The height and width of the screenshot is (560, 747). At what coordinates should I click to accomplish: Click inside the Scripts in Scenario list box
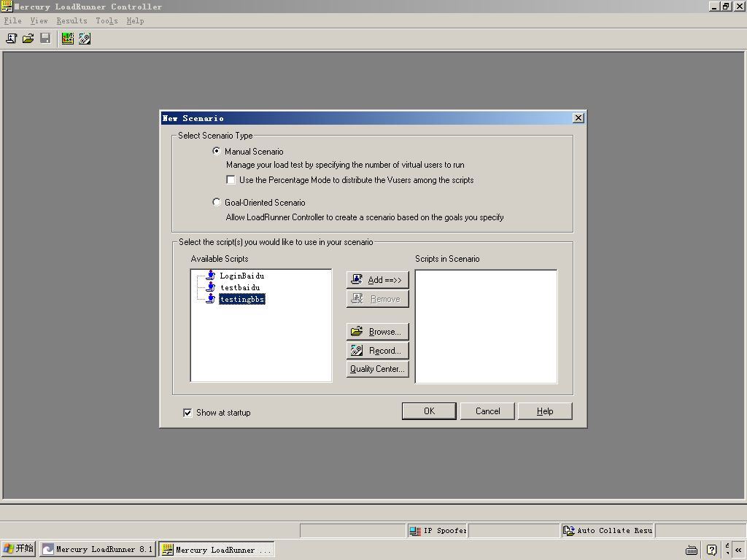coord(486,326)
